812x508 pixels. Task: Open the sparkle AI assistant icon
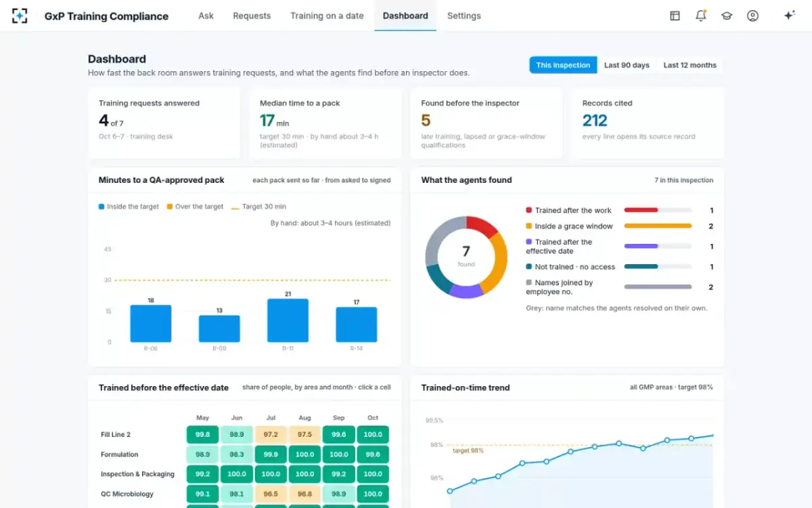click(789, 16)
